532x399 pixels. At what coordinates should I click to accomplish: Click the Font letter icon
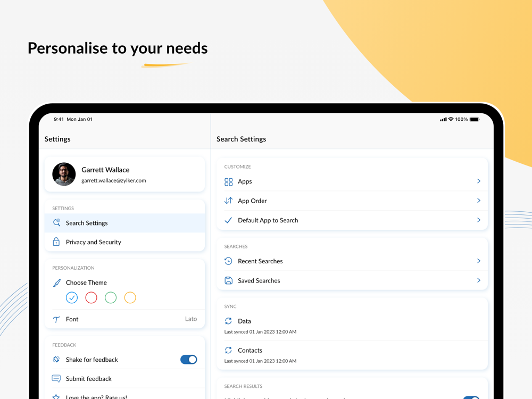(x=57, y=319)
